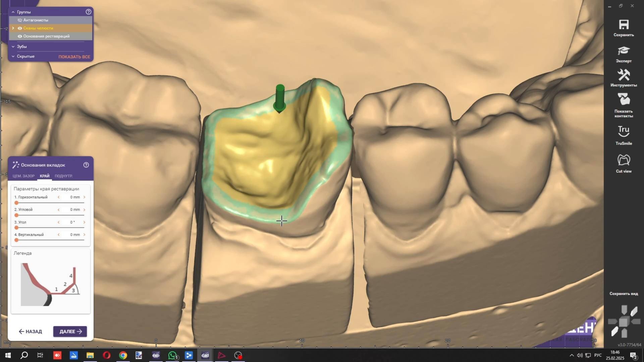Click the help icon in Группы panel
This screenshot has height=362, width=644.
[x=89, y=12]
